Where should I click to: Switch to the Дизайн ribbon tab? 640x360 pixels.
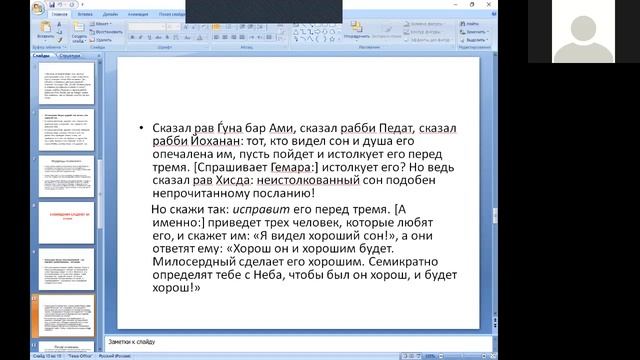point(110,14)
